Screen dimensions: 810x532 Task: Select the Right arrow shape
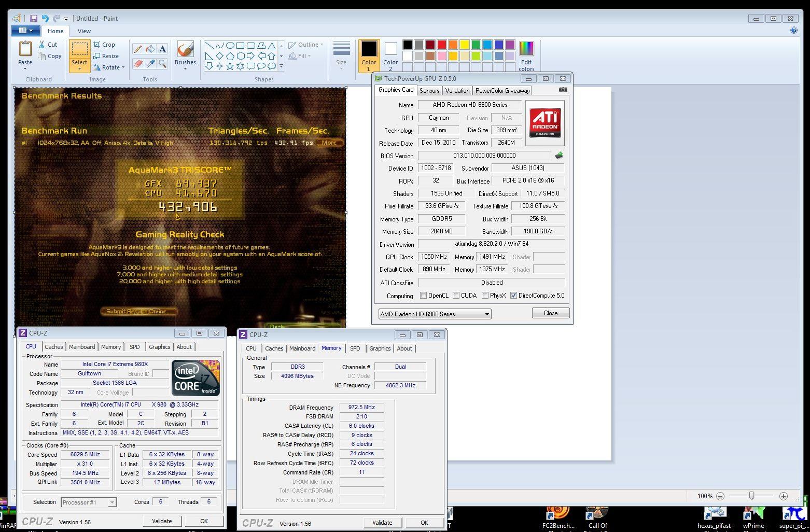(251, 56)
